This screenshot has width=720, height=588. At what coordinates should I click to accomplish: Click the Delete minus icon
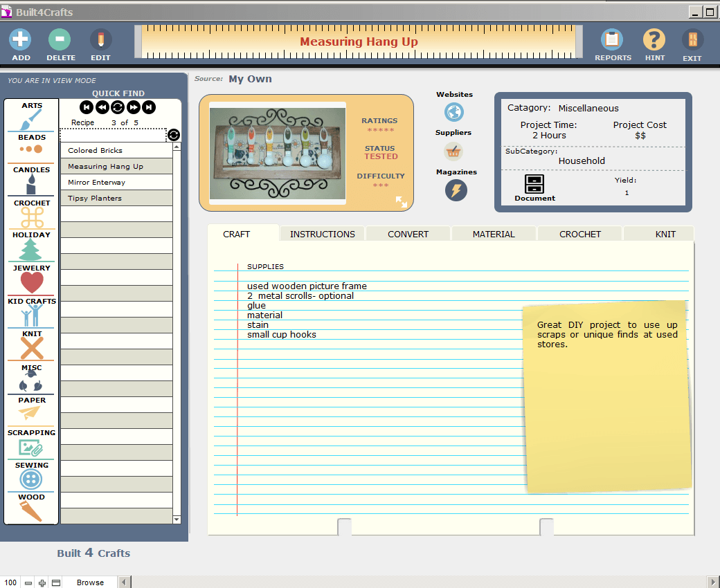60,40
